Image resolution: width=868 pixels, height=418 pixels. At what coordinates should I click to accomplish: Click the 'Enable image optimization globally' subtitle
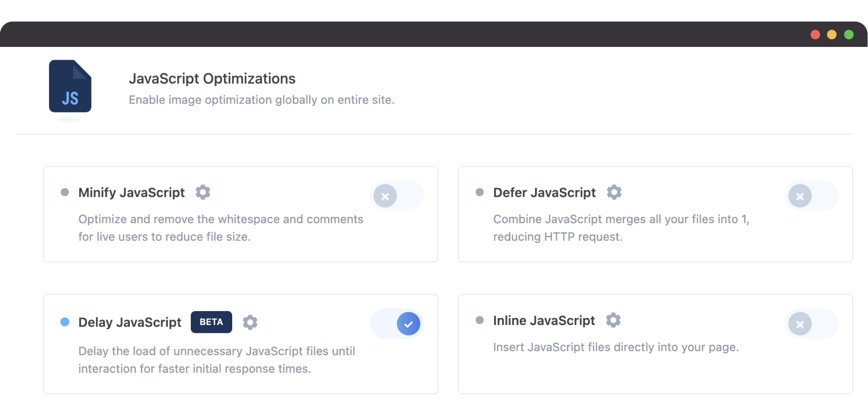[262, 100]
